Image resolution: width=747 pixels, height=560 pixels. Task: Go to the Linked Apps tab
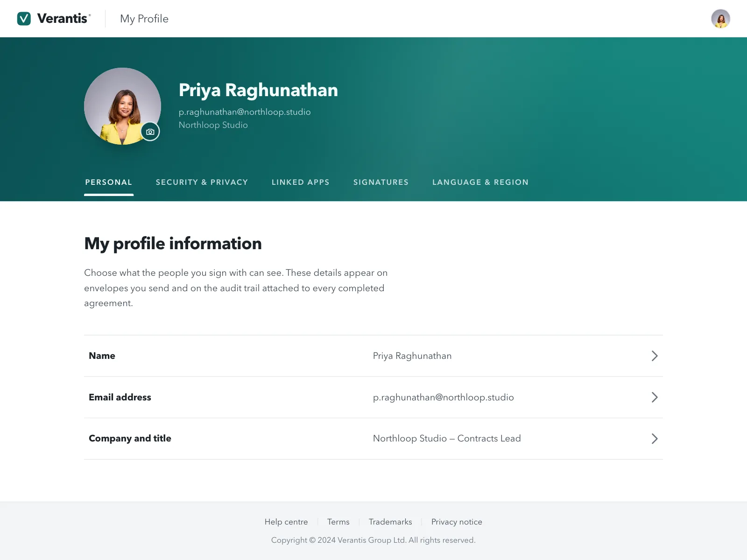301,182
